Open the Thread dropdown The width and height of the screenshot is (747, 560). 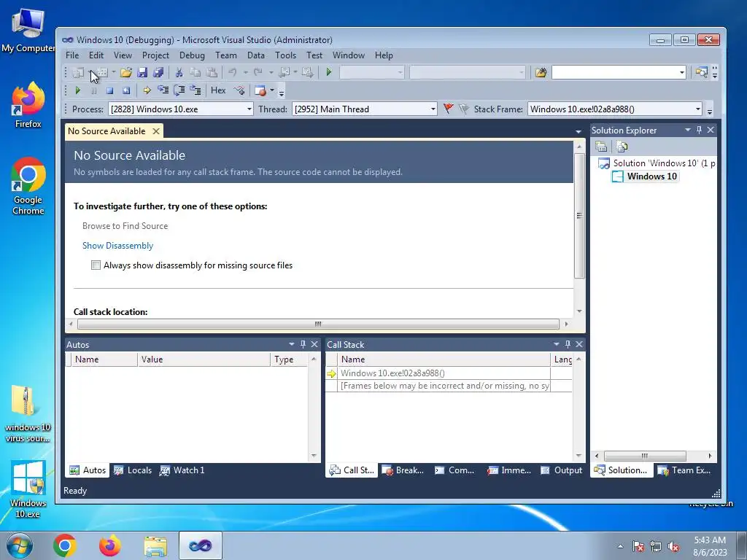tap(433, 109)
